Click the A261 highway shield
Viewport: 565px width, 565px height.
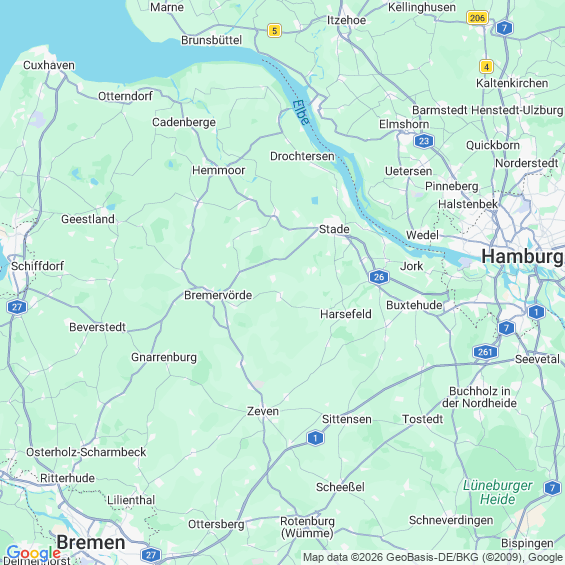(485, 352)
